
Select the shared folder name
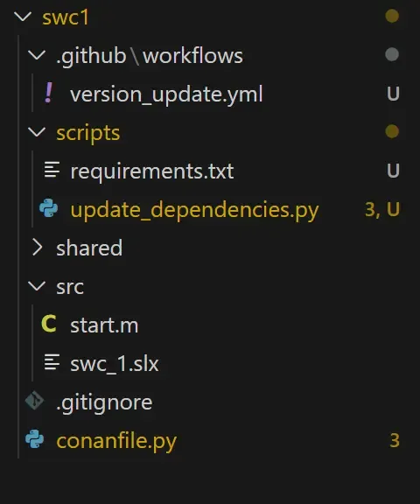(x=89, y=248)
